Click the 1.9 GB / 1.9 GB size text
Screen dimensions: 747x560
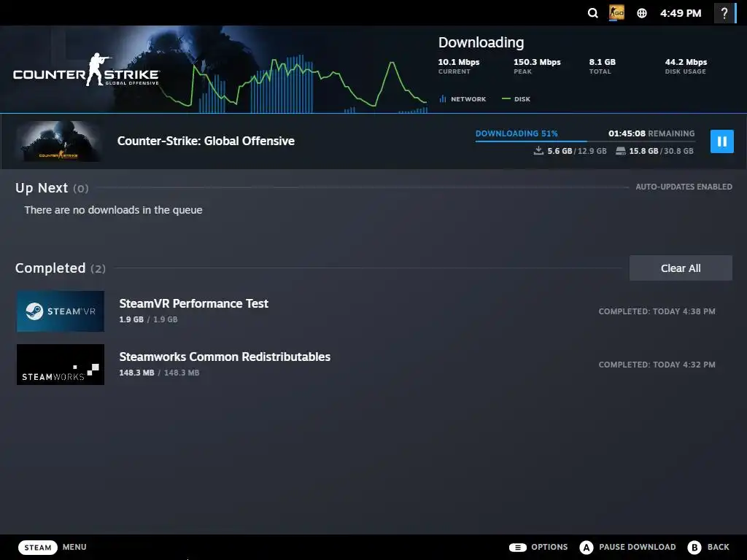[148, 319]
